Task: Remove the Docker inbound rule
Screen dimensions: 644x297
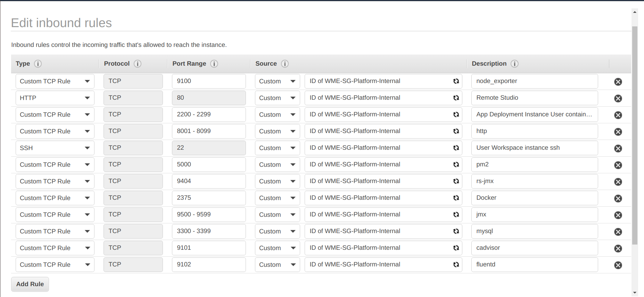Action: click(x=618, y=198)
